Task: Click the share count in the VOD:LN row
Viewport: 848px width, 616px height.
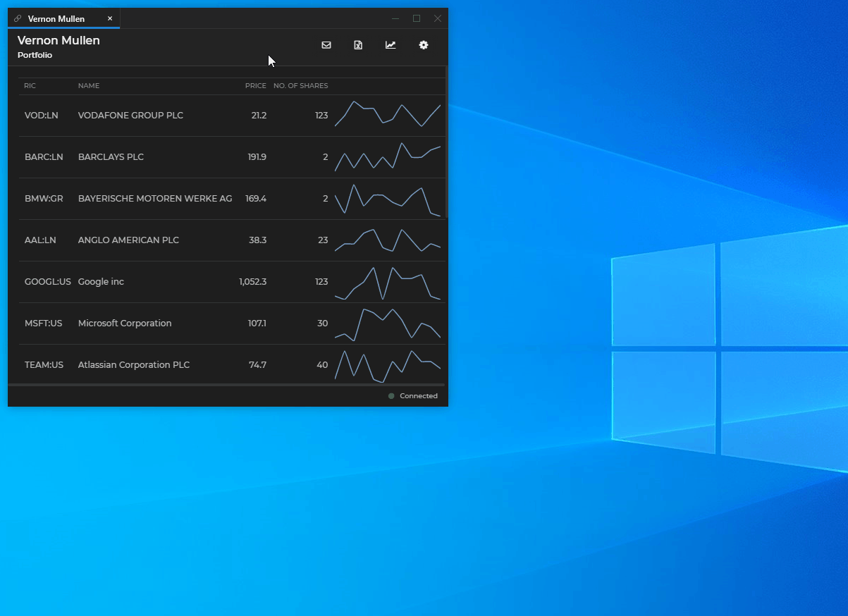Action: (321, 116)
